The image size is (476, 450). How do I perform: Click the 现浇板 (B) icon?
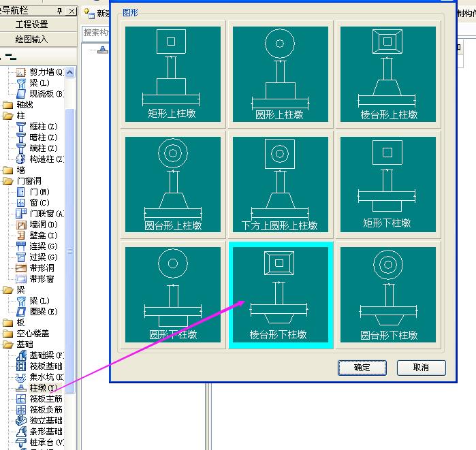tap(20, 94)
